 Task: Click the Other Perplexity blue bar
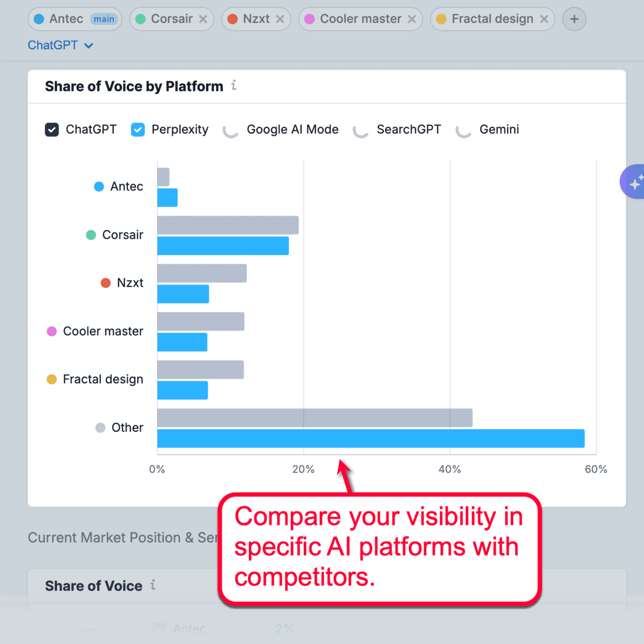coord(370,438)
